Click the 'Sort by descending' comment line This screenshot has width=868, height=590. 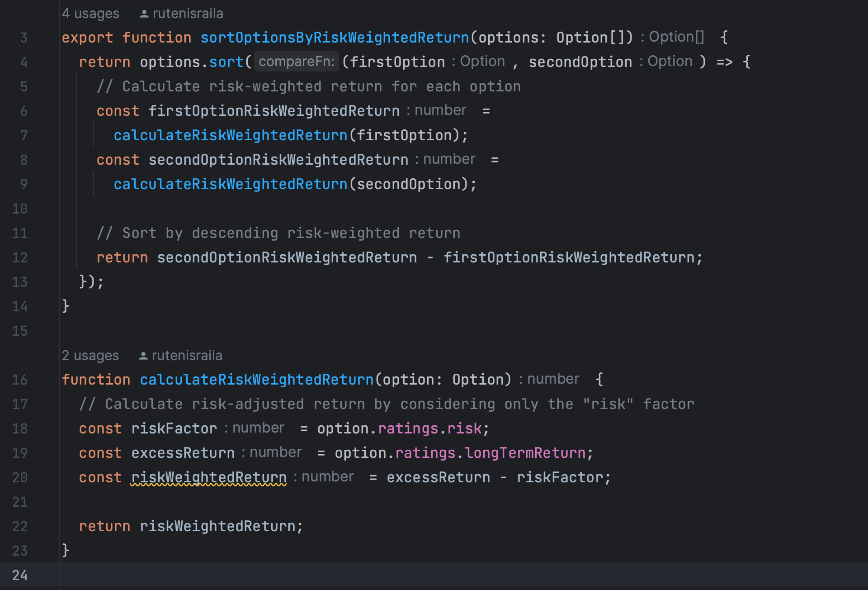pyautogui.click(x=278, y=233)
